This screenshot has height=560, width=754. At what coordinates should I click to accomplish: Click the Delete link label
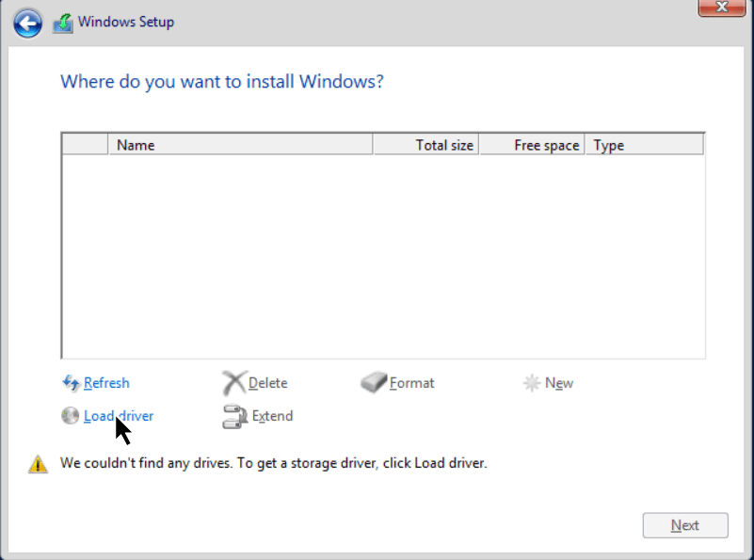coord(268,383)
